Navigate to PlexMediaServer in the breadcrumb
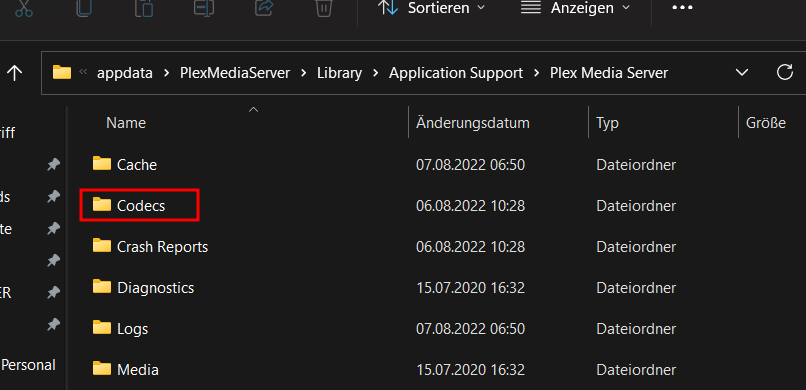 235,73
